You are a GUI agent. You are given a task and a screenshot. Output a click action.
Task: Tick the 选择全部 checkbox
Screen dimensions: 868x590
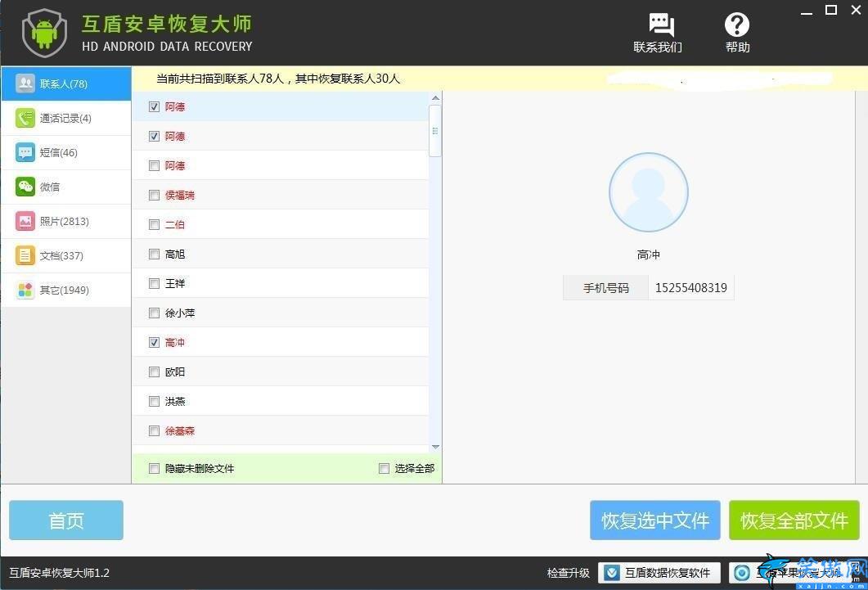[384, 468]
